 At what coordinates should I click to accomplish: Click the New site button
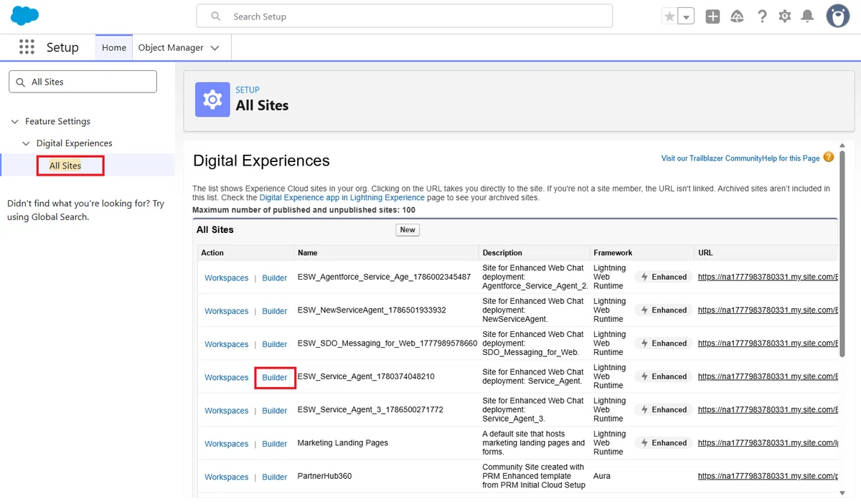point(408,229)
